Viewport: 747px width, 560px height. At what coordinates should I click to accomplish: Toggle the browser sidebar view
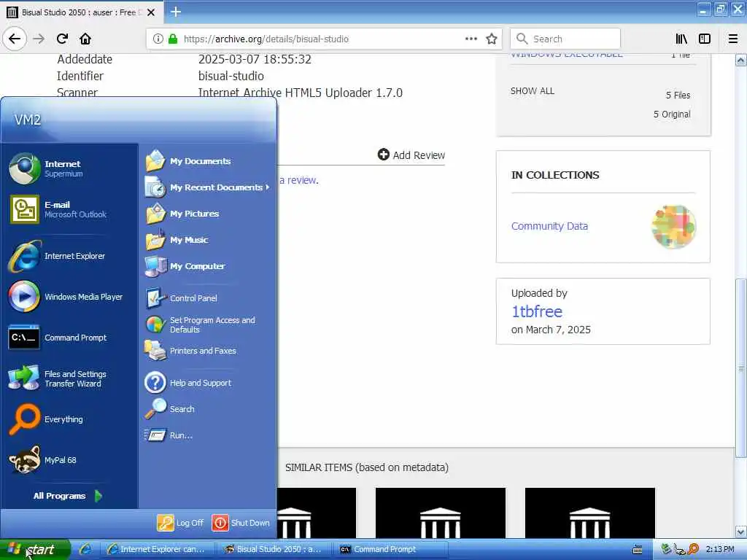[704, 39]
